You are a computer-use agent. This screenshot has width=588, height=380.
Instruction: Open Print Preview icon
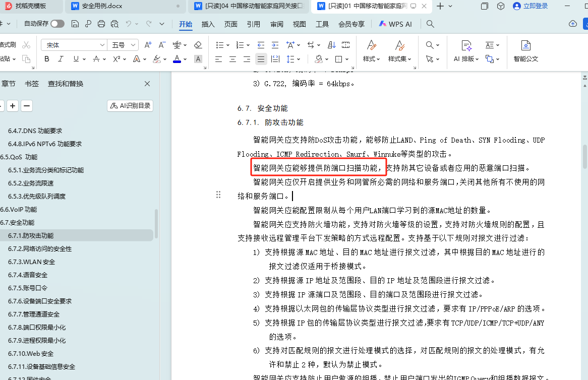pyautogui.click(x=114, y=24)
